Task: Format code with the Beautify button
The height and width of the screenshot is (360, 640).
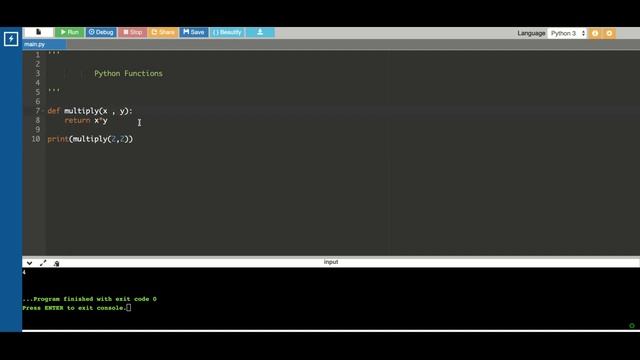Action: click(x=227, y=32)
